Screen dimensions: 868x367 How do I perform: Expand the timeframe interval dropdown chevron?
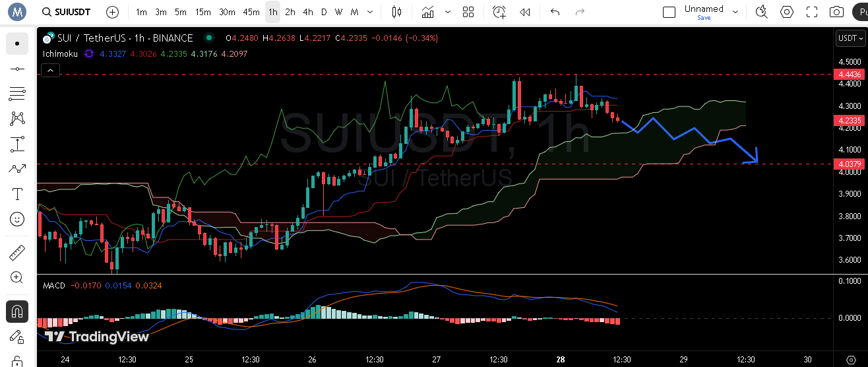point(369,12)
